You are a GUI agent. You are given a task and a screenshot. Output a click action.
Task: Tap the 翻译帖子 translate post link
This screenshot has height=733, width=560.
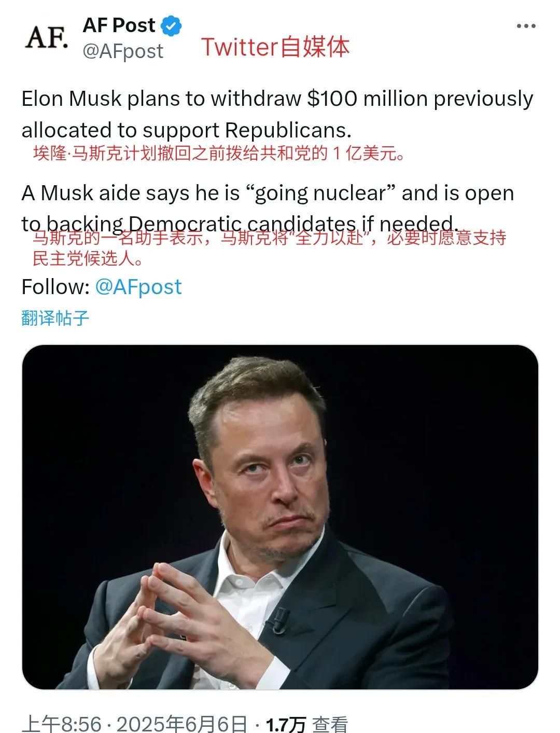click(x=55, y=317)
